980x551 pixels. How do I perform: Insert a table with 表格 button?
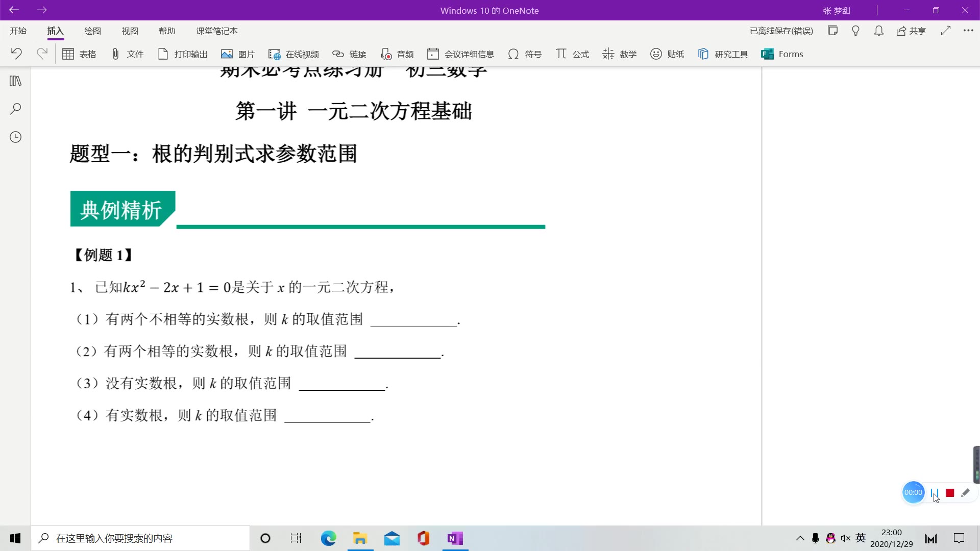79,54
